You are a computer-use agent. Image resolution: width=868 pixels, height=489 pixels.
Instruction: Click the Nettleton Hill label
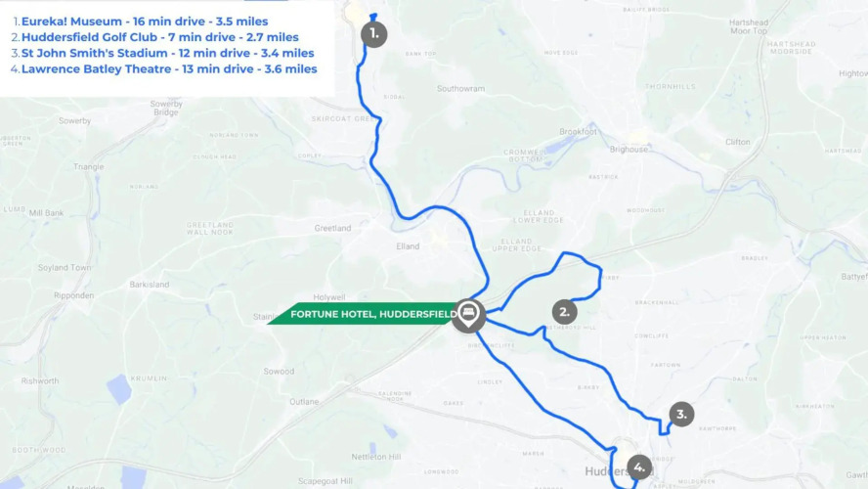376,457
